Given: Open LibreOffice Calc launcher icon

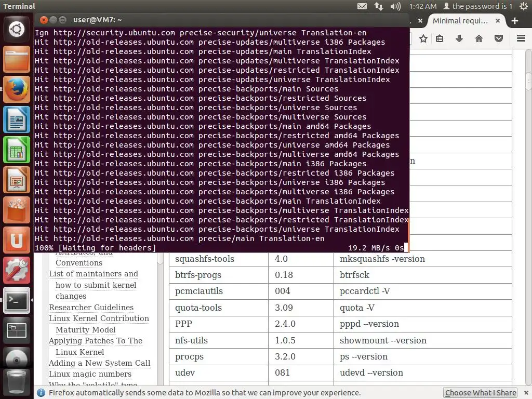Looking at the screenshot, I should click(x=16, y=150).
